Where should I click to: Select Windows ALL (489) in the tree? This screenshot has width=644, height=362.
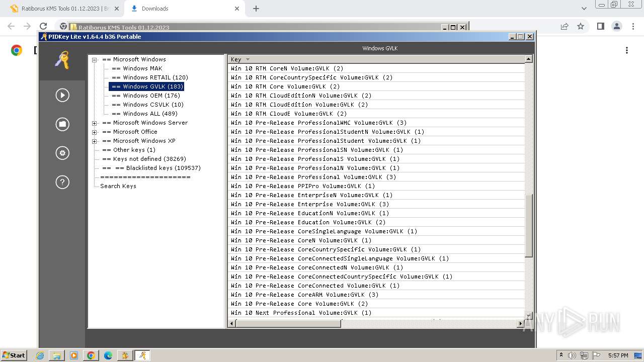point(144,114)
